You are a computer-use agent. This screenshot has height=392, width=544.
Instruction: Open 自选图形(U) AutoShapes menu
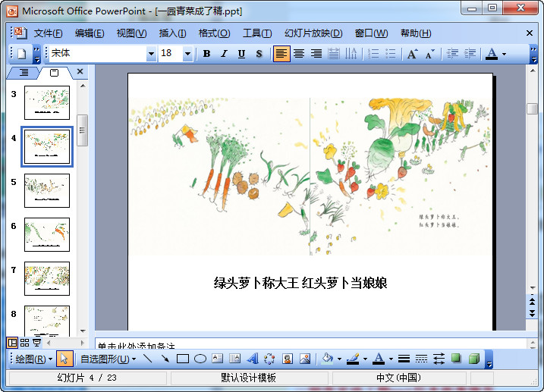tap(108, 359)
